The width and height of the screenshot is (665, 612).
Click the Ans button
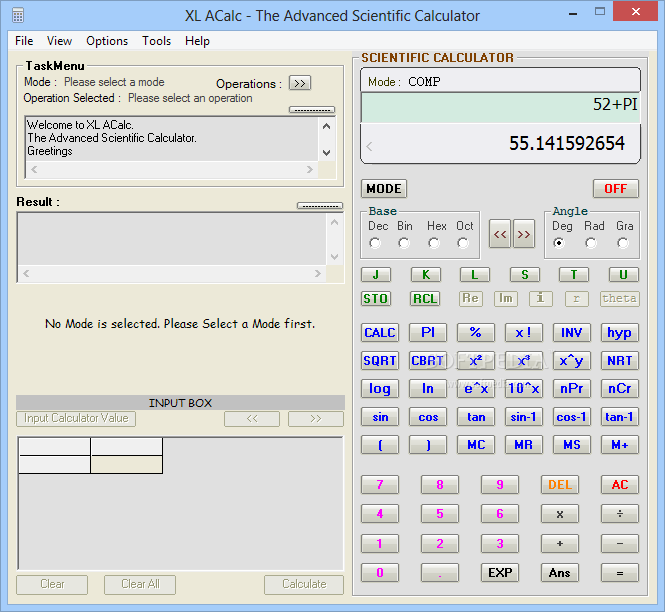pyautogui.click(x=559, y=573)
